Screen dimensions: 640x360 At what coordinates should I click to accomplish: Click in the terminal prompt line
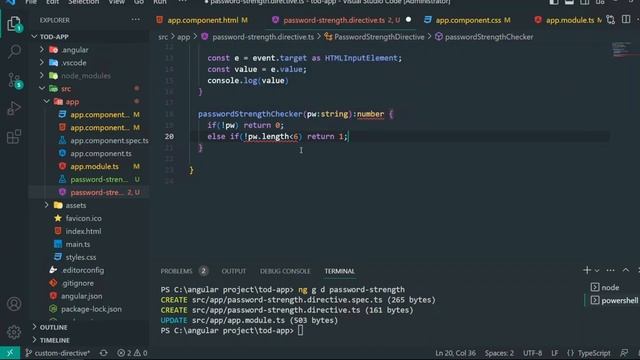point(231,331)
